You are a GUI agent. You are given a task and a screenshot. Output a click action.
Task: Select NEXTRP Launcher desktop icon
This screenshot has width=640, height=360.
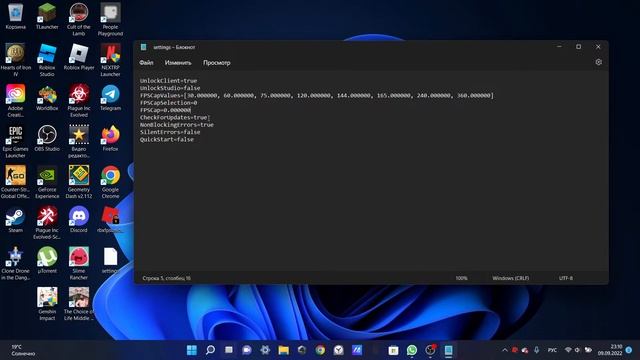[x=110, y=60]
